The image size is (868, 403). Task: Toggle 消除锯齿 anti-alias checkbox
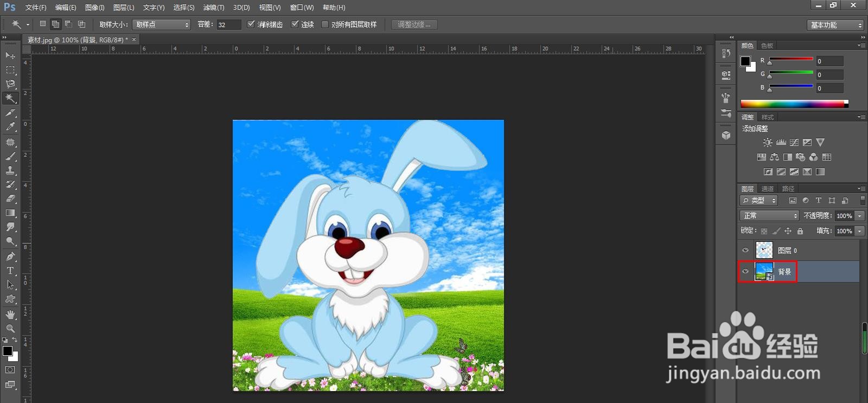pyautogui.click(x=251, y=24)
